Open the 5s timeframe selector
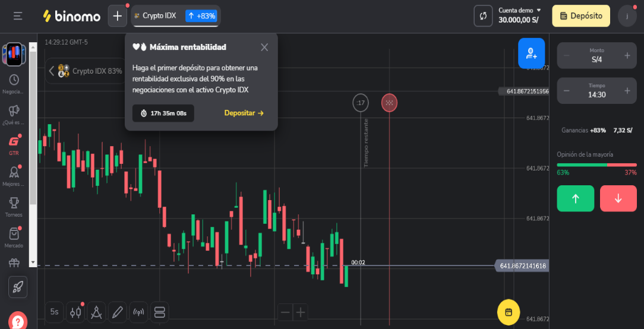The image size is (644, 329). coord(55,312)
